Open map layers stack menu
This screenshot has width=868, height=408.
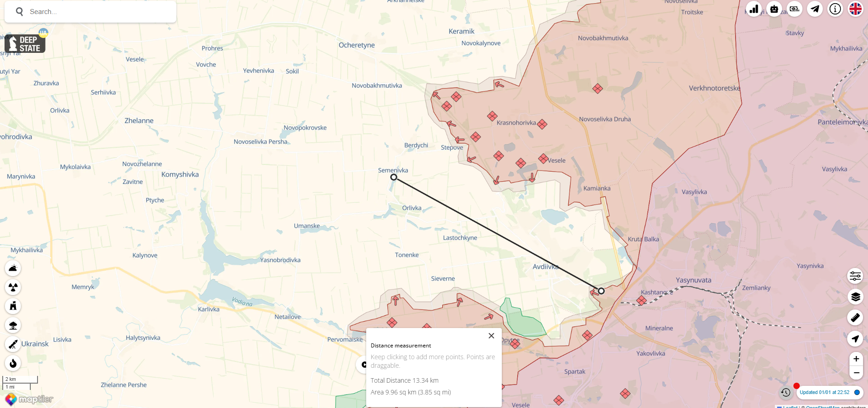pyautogui.click(x=855, y=297)
